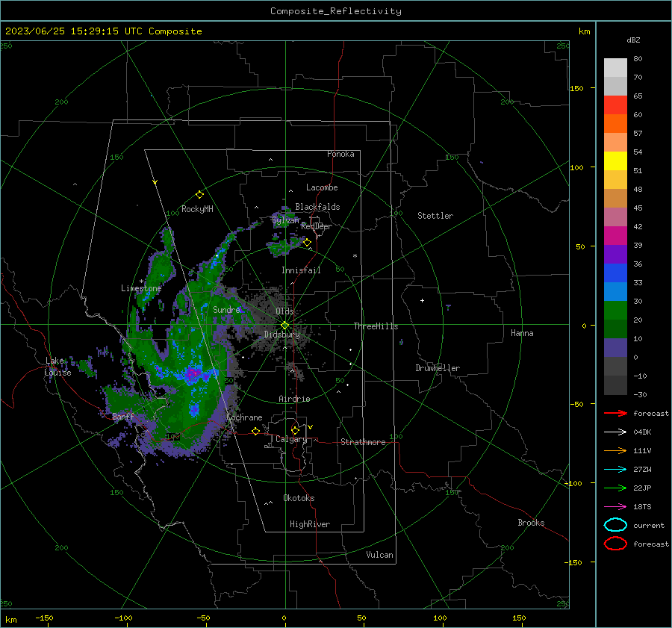Select the Ponoka label on the map
672x628 pixels.
340,154
